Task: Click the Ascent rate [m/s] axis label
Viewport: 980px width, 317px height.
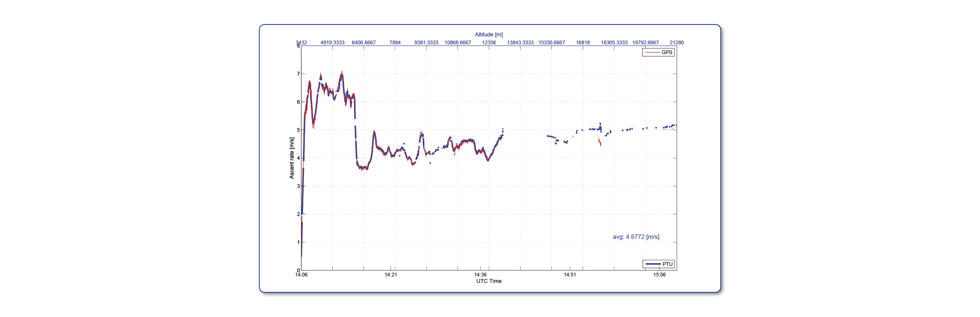Action: click(292, 158)
